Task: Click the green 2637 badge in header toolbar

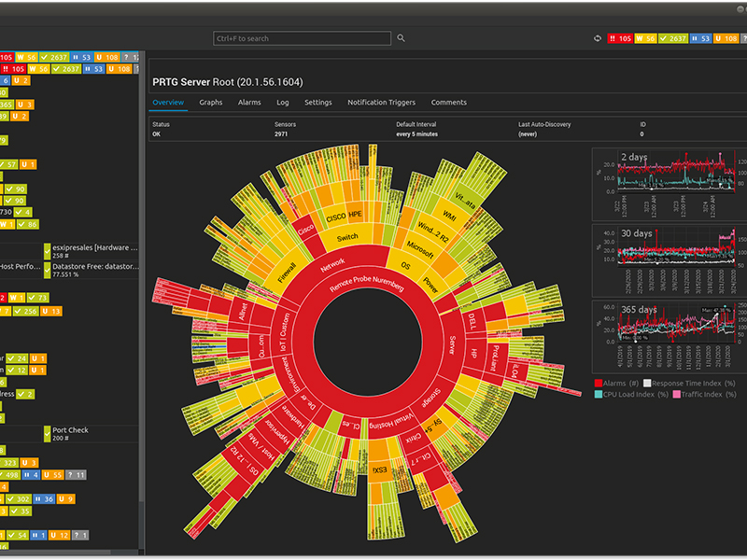Action: pyautogui.click(x=673, y=38)
